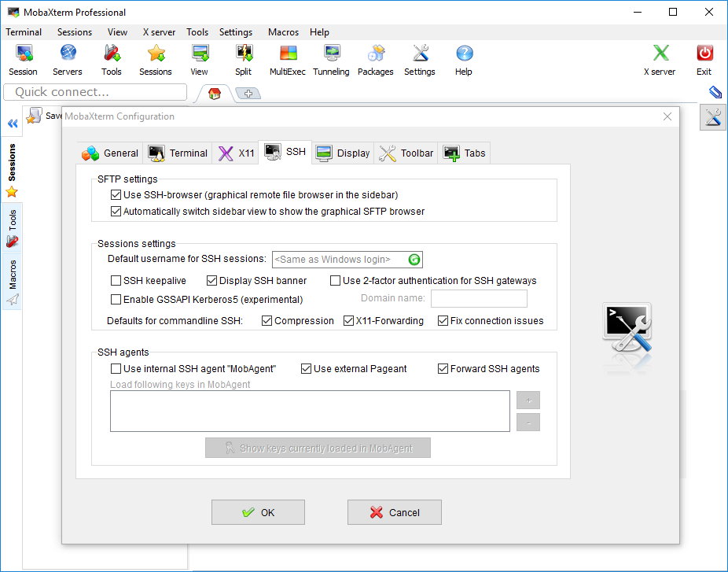The height and width of the screenshot is (572, 728).
Task: Activate MultiExec mode icon
Action: pyautogui.click(x=288, y=60)
